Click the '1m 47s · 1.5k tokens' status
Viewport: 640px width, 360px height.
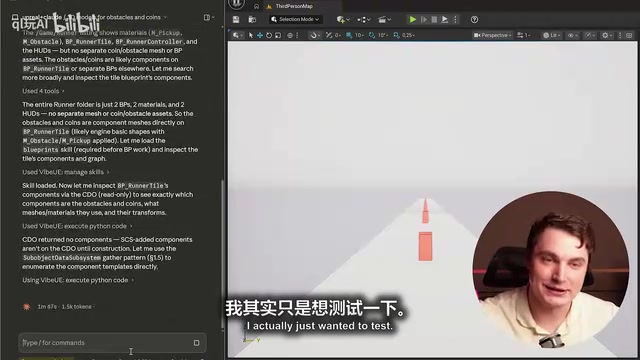(x=65, y=307)
